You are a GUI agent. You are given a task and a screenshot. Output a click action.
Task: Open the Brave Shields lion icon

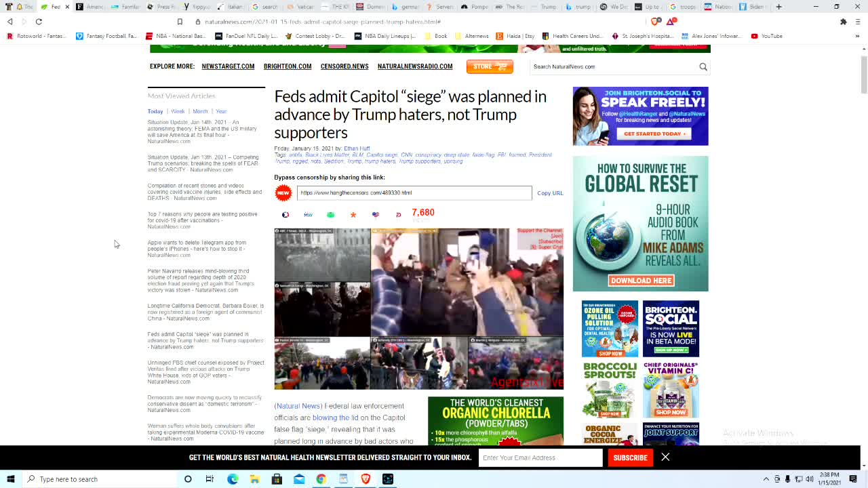(656, 22)
